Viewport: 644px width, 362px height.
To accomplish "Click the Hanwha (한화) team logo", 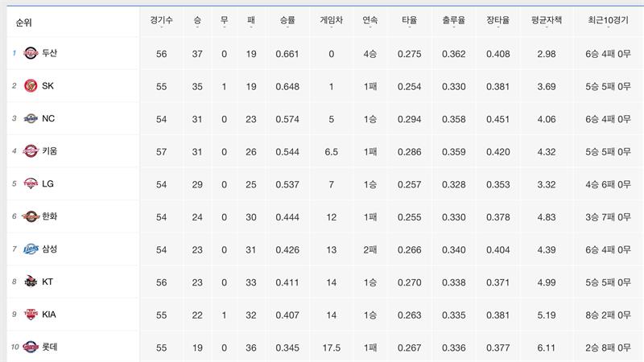I will 31,216.
